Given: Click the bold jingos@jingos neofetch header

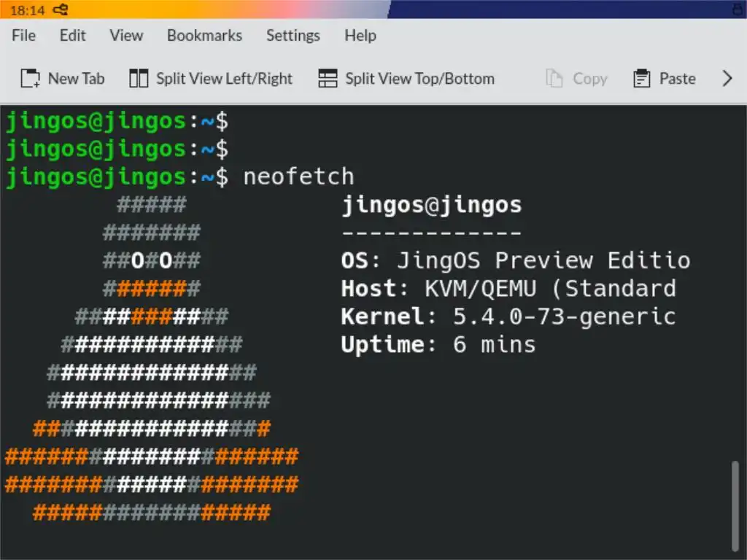Looking at the screenshot, I should (432, 205).
